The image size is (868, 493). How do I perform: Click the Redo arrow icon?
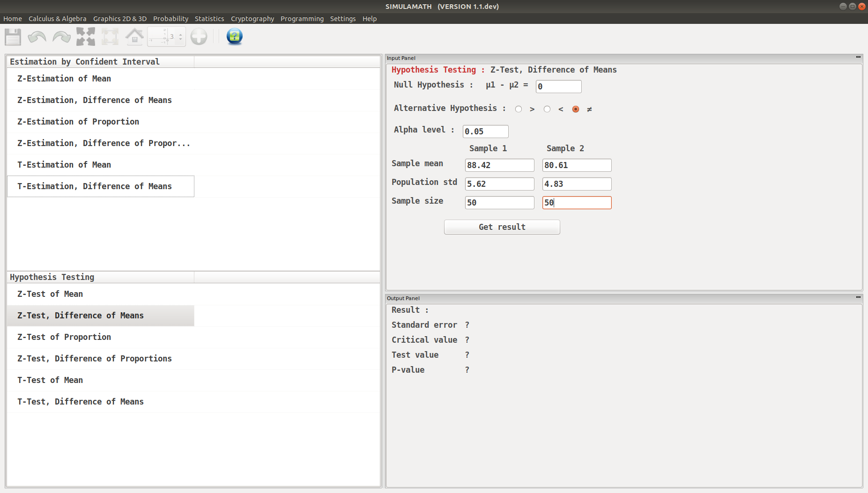pyautogui.click(x=61, y=37)
